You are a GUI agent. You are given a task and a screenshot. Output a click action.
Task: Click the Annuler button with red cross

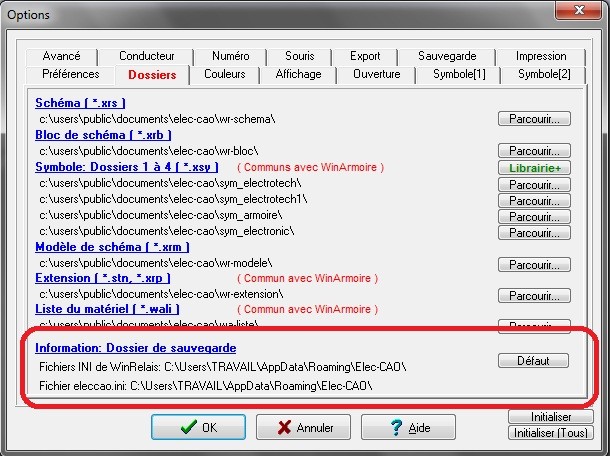tap(302, 427)
